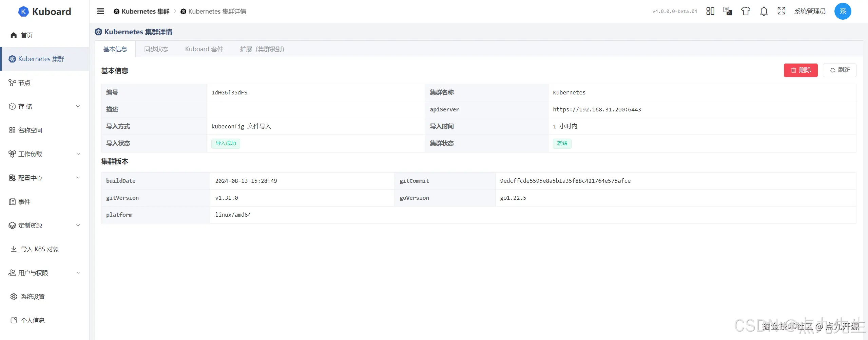Click the gitCommit hash value
This screenshot has height=340, width=868.
click(x=565, y=181)
